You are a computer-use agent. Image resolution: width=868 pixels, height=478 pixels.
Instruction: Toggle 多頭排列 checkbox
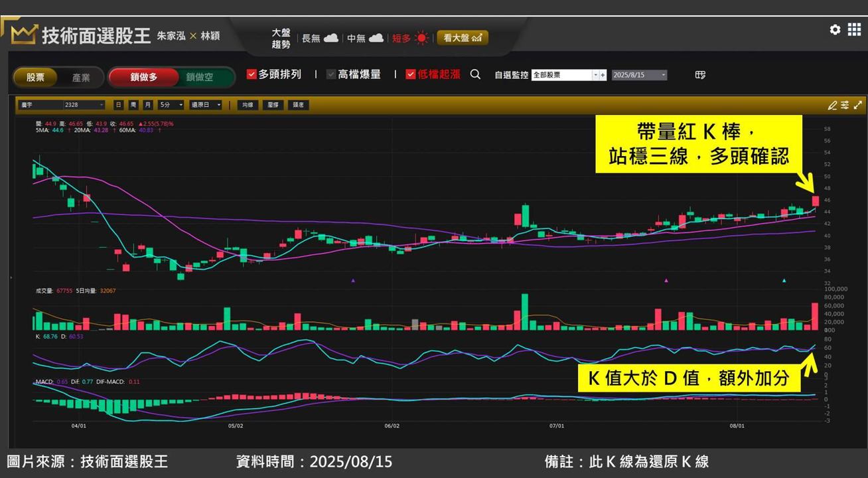click(252, 74)
